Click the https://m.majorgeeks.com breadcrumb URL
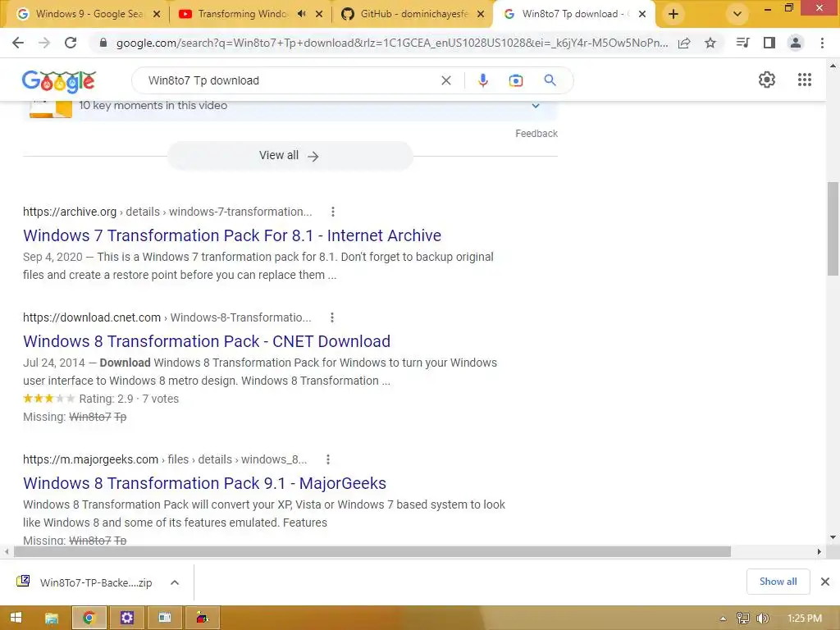840x630 pixels. 90,459
